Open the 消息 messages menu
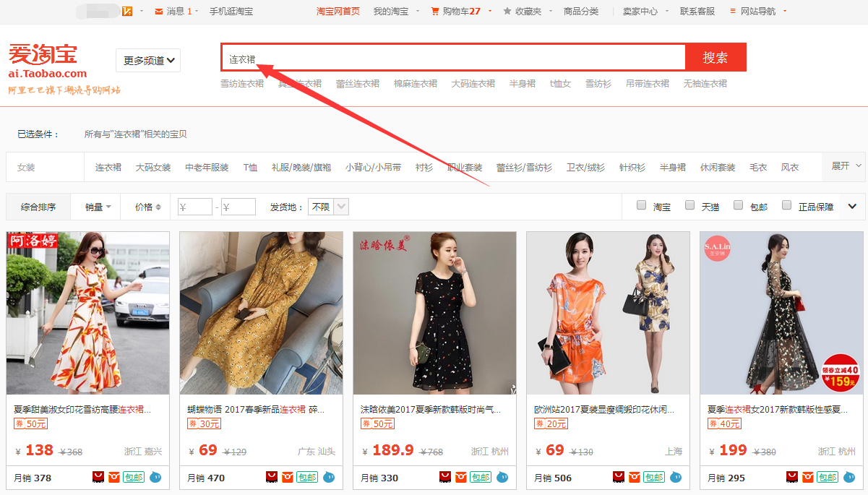Image resolution: width=868 pixels, height=495 pixels. point(176,12)
